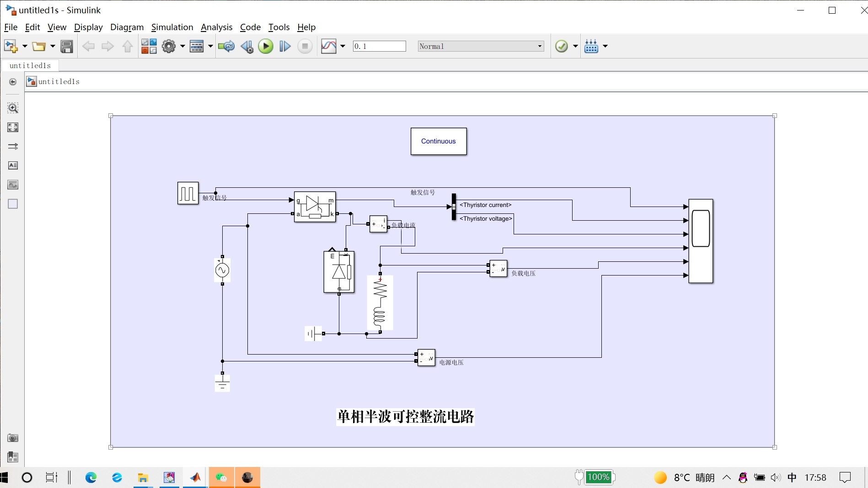
Task: Expand the Simulation Data Inspector dropdown arrow
Action: (x=343, y=46)
